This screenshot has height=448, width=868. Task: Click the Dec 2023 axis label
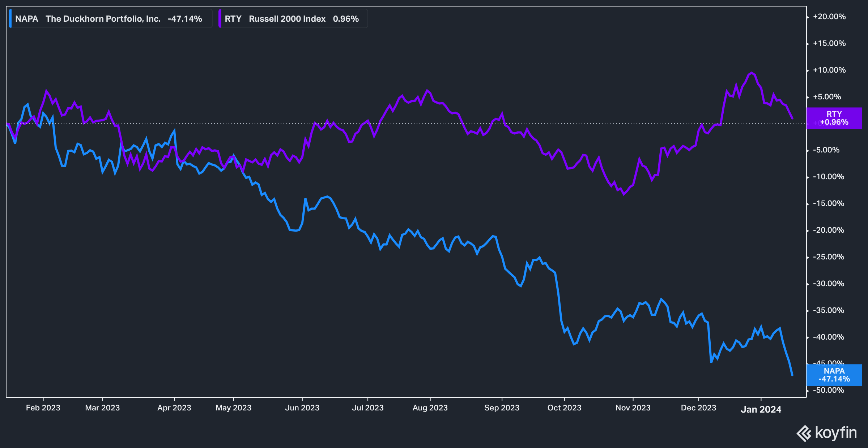(x=699, y=408)
